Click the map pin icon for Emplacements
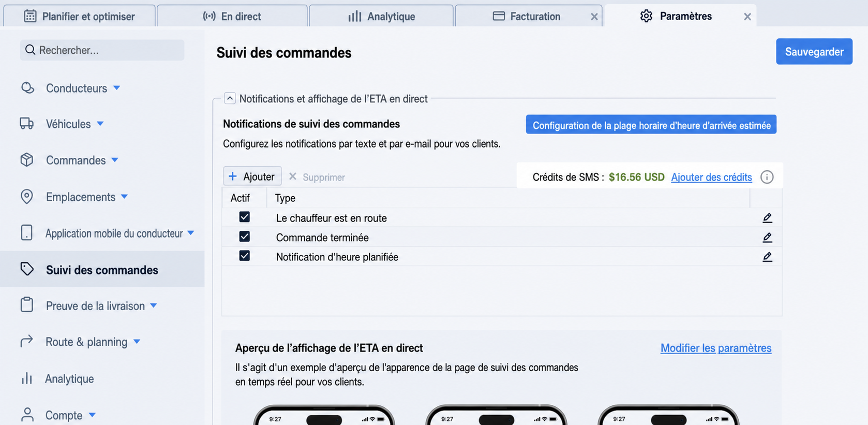Viewport: 868px width, 425px height. [x=27, y=197]
